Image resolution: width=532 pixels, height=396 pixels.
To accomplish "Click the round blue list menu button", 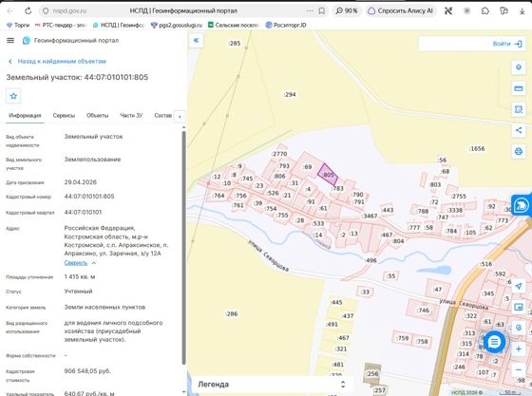I will (494, 342).
